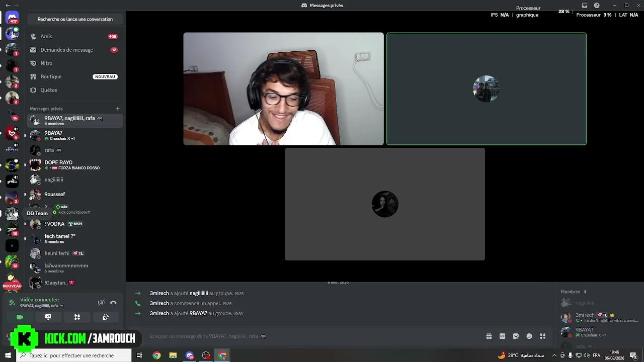Image resolution: width=644 pixels, height=362 pixels.
Task: Open the rafa direct message
Action: [75, 150]
